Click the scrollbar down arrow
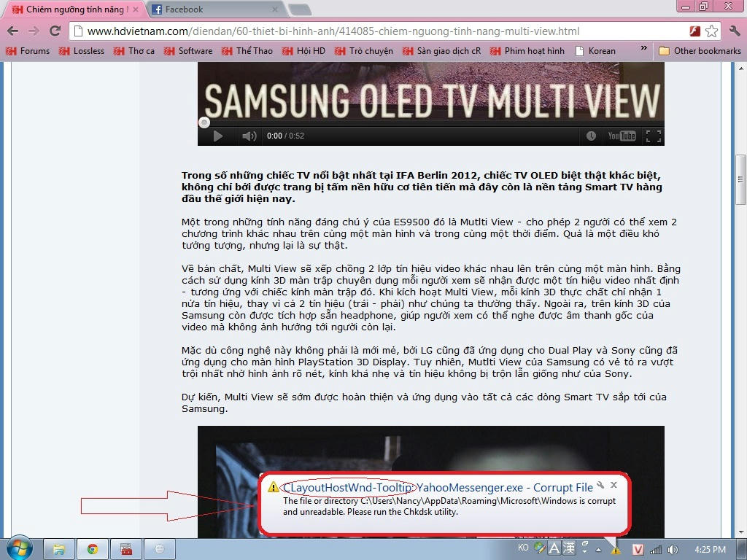Screen dimensions: 747x560 pos(741,532)
